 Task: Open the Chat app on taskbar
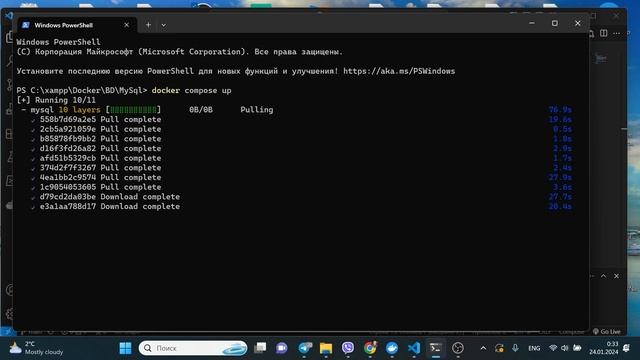click(282, 348)
